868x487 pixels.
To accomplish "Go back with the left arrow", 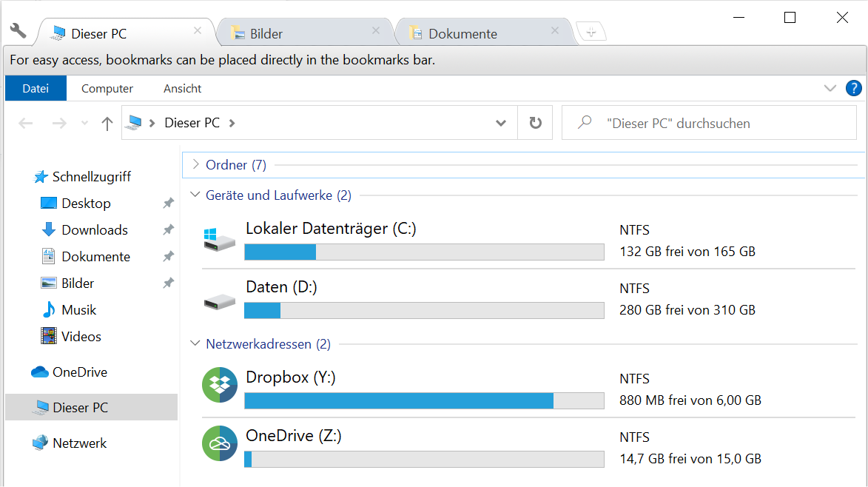I will point(25,123).
